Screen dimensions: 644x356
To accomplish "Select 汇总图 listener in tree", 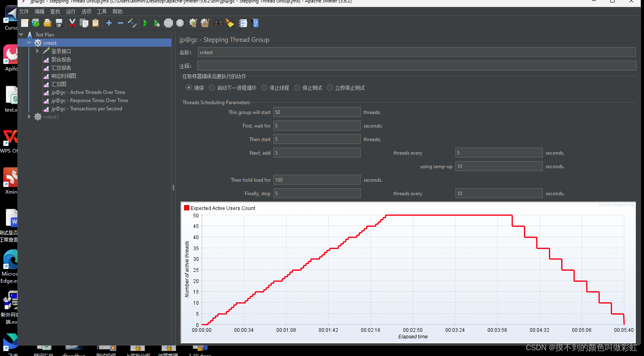I will pyautogui.click(x=59, y=84).
